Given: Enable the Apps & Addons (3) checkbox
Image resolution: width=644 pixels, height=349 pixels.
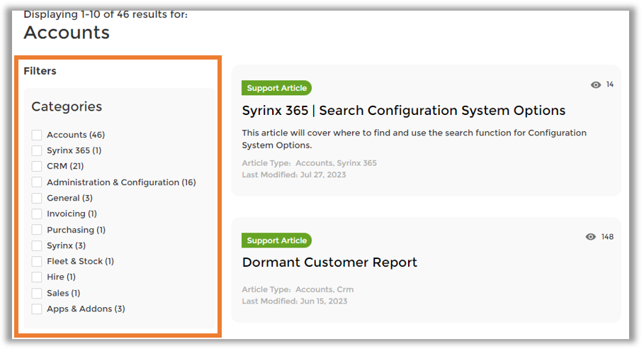Looking at the screenshot, I should tap(37, 309).
